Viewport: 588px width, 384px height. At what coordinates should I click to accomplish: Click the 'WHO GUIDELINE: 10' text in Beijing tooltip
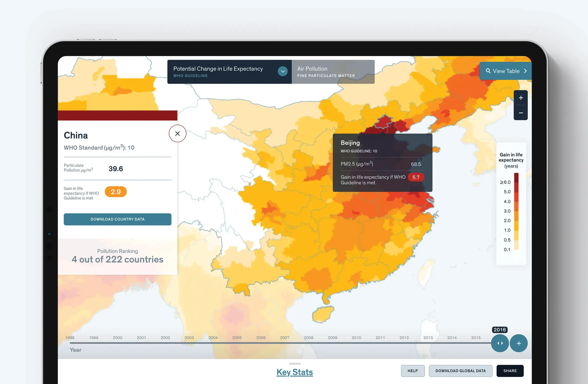(359, 151)
